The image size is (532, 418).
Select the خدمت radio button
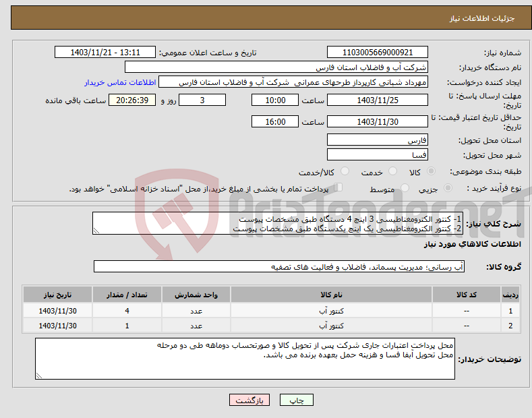392,171
